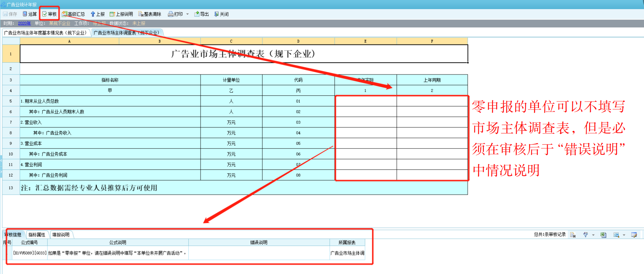Expand dropdown arrow next to search preview icon

point(624,235)
